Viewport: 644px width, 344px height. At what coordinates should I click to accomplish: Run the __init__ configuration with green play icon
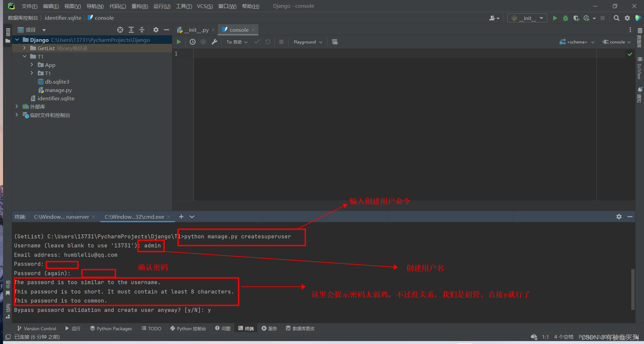tap(555, 18)
